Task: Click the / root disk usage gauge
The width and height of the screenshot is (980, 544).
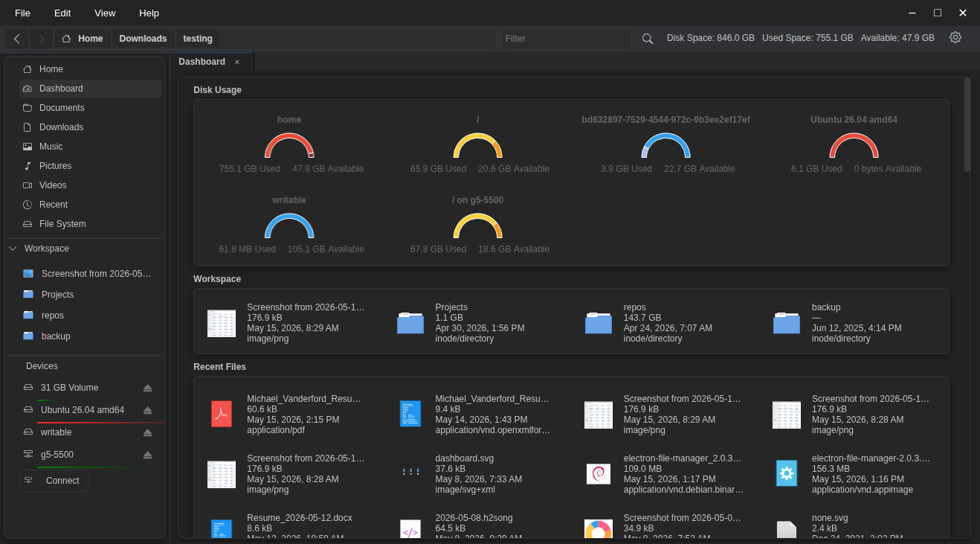Action: pos(477,146)
